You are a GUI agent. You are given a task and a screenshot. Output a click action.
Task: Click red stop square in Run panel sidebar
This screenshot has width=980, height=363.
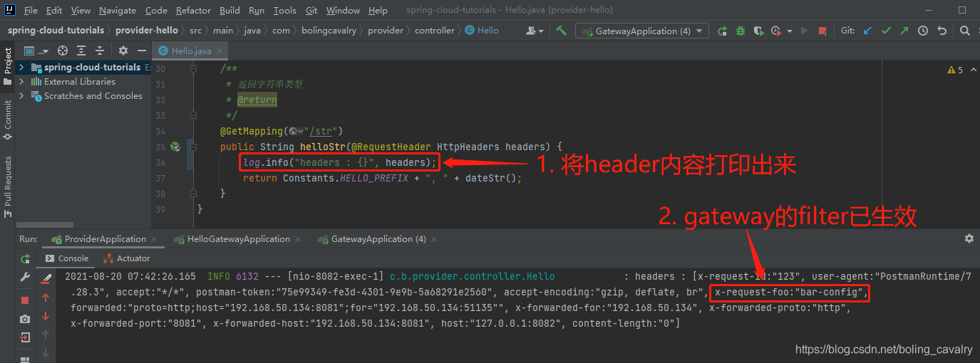pos(25,300)
